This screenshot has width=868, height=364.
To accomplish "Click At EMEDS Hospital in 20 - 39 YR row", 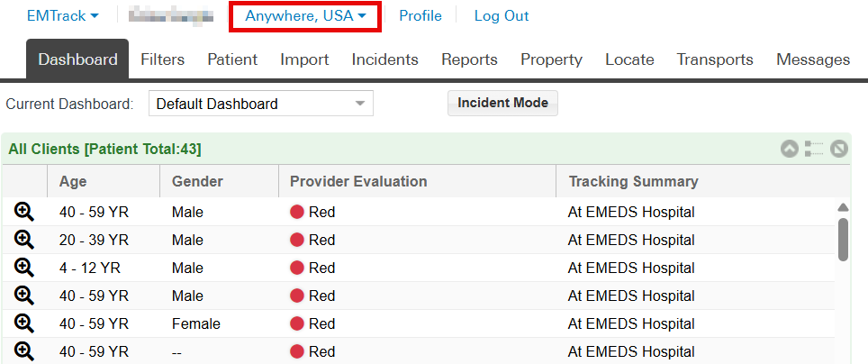I will coord(631,240).
